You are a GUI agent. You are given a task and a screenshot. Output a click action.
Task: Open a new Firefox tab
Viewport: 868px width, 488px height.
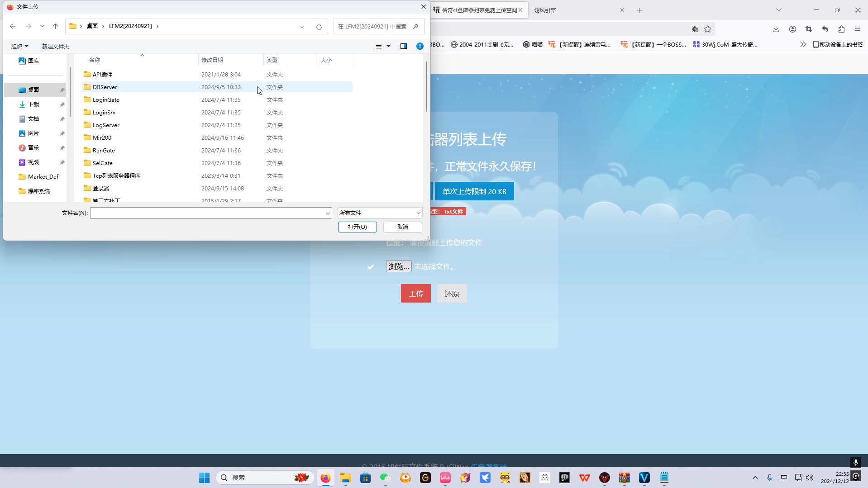[x=639, y=10]
